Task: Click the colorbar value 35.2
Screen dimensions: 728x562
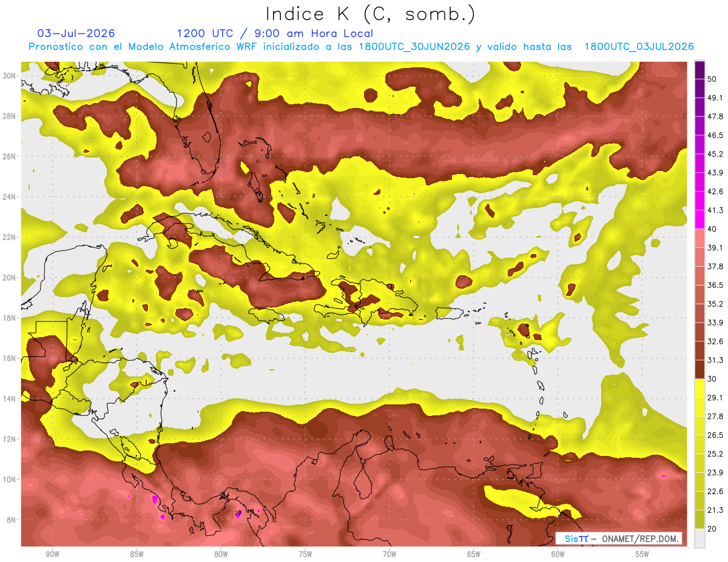Action: click(x=715, y=304)
